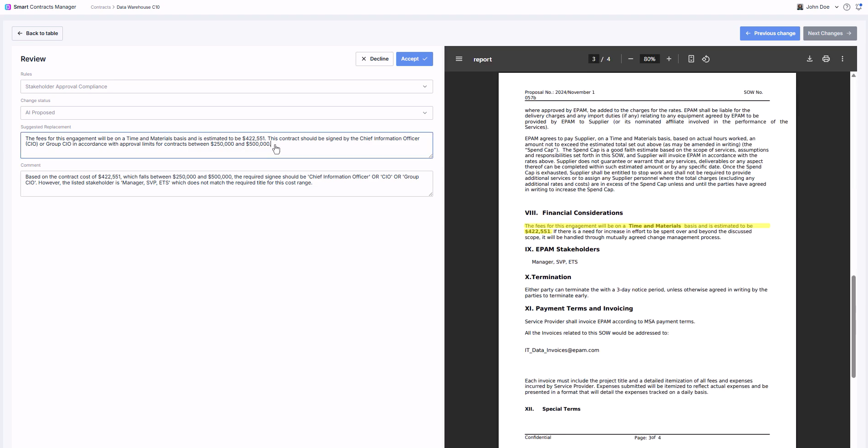This screenshot has height=448, width=868.
Task: Click the PDF page number field
Action: pyautogui.click(x=593, y=59)
